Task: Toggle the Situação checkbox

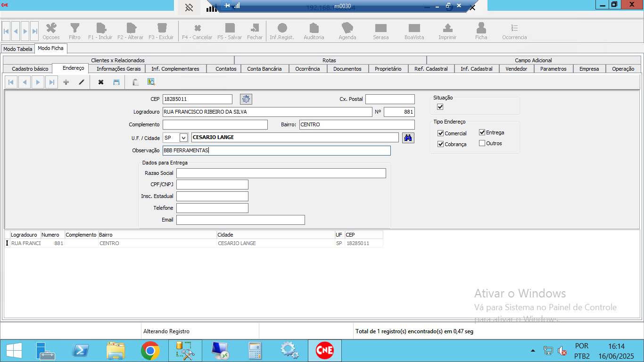Action: (x=440, y=107)
